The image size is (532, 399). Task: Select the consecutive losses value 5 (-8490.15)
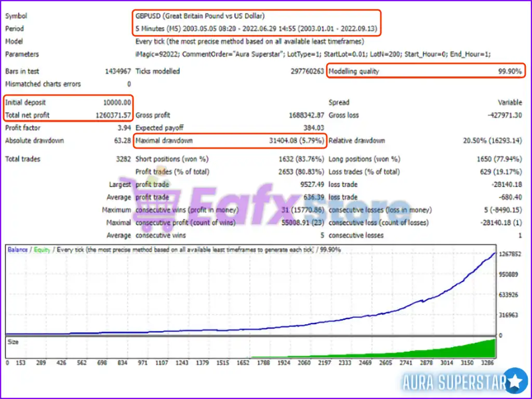tap(503, 210)
